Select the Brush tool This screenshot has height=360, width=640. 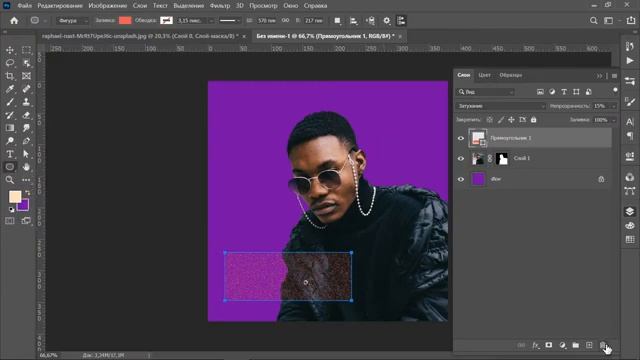tap(10, 102)
